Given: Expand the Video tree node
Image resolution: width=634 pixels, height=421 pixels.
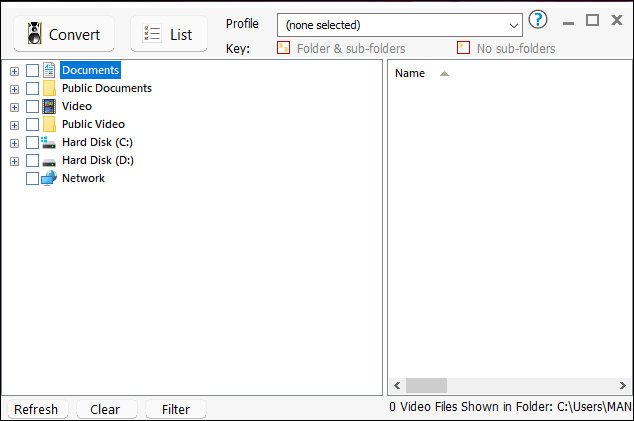Looking at the screenshot, I should pyautogui.click(x=15, y=107).
